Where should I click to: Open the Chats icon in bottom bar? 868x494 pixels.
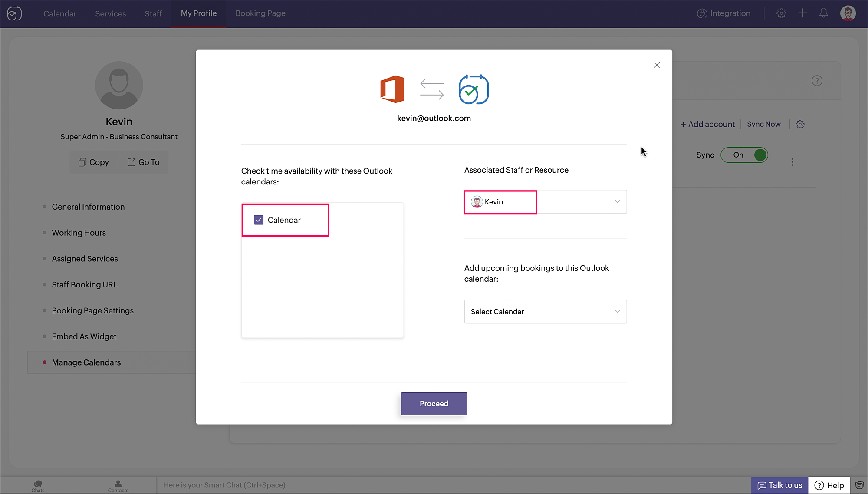coord(38,486)
